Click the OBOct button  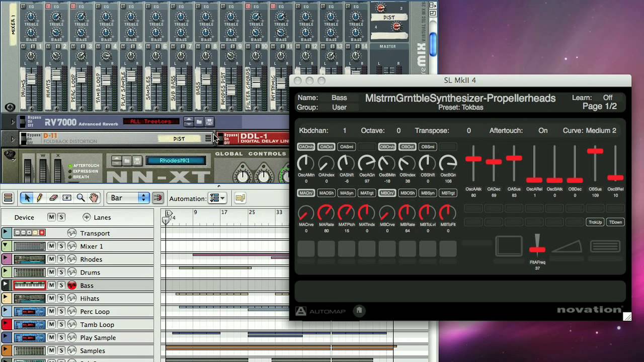408,147
